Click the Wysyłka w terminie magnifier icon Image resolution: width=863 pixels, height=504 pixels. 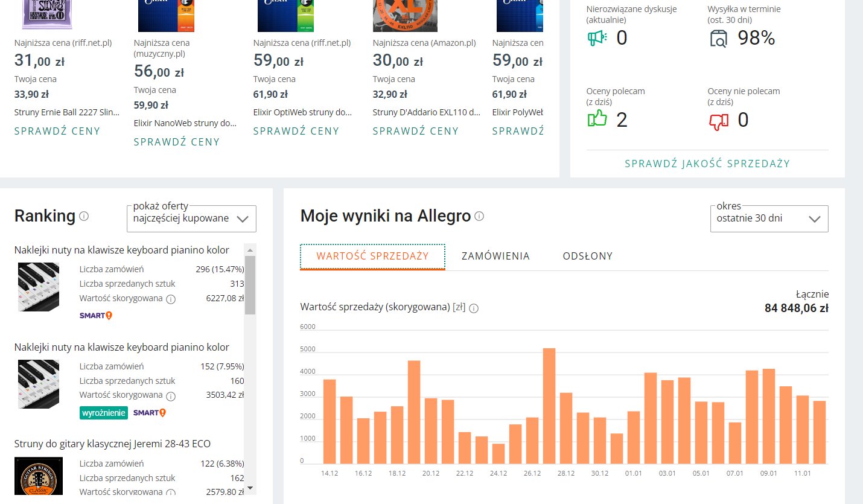[719, 39]
